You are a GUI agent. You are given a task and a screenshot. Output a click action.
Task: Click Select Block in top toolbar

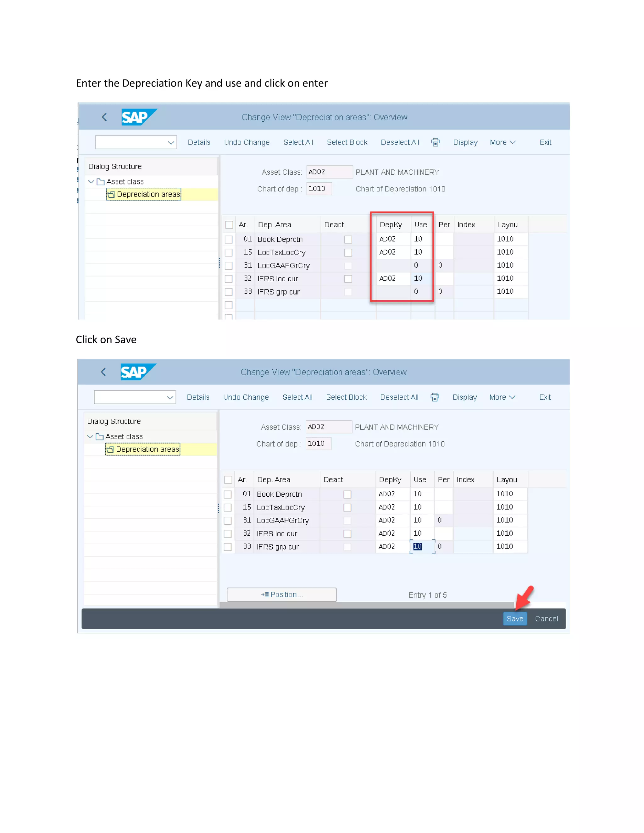coord(347,142)
